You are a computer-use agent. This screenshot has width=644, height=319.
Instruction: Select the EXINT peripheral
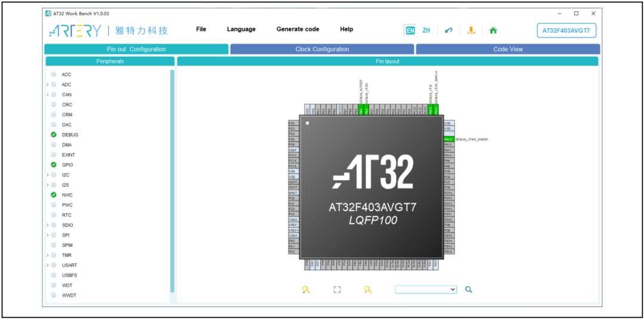pyautogui.click(x=68, y=155)
